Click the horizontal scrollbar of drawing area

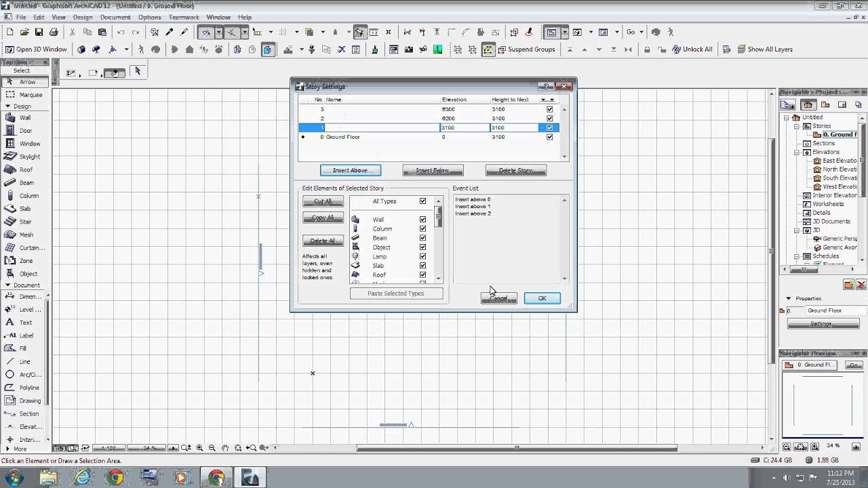(x=517, y=448)
